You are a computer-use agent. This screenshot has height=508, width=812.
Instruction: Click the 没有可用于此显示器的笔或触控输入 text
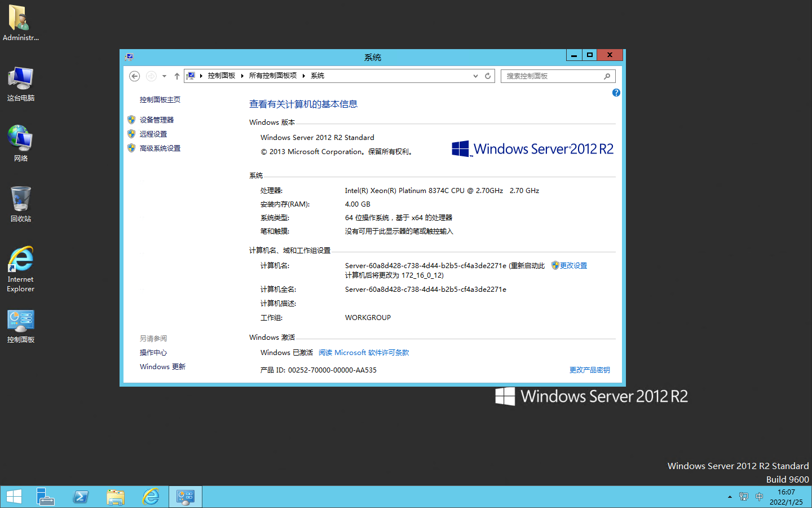point(399,231)
